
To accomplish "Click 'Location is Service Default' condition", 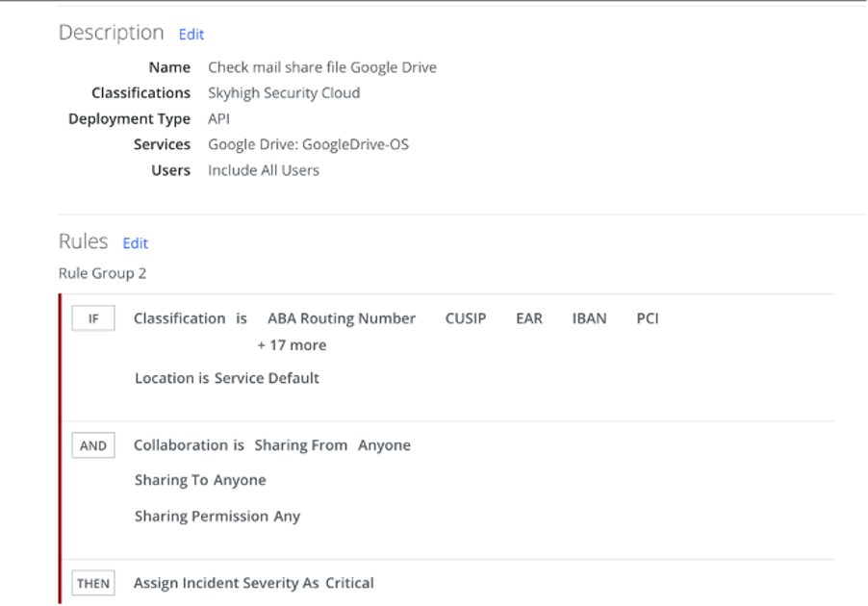I will point(227,378).
